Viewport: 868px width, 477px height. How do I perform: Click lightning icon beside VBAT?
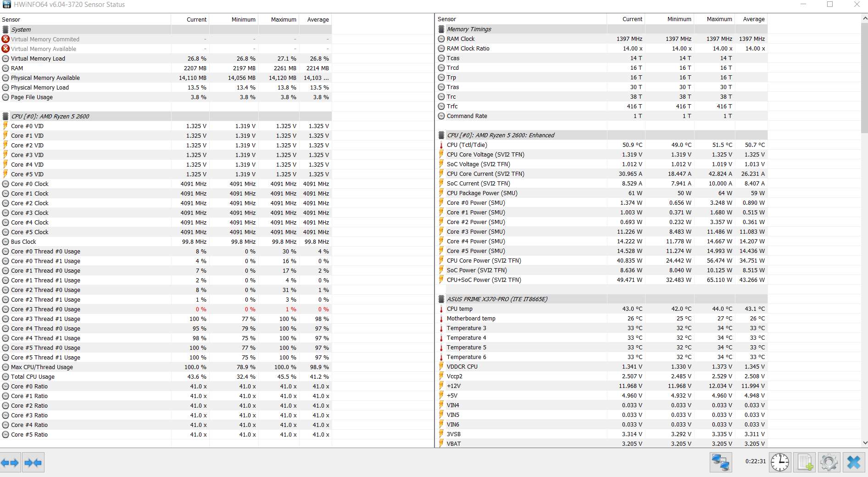pyautogui.click(x=441, y=443)
